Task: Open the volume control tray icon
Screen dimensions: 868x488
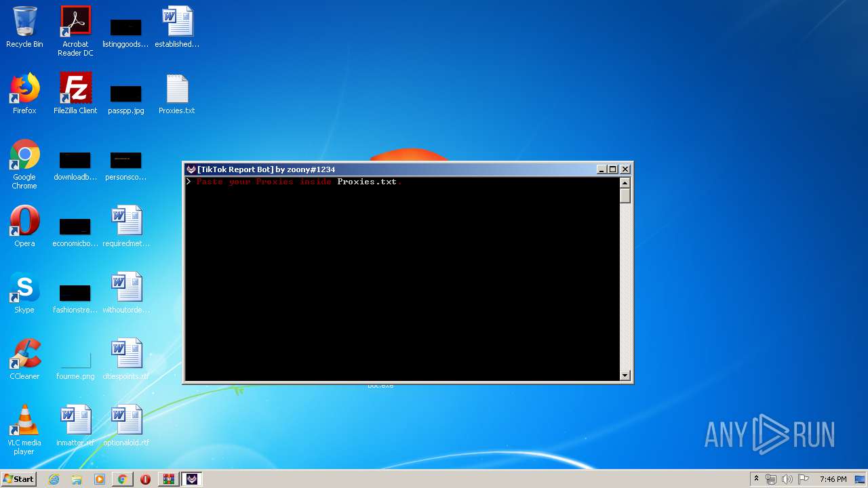Action: (x=787, y=479)
